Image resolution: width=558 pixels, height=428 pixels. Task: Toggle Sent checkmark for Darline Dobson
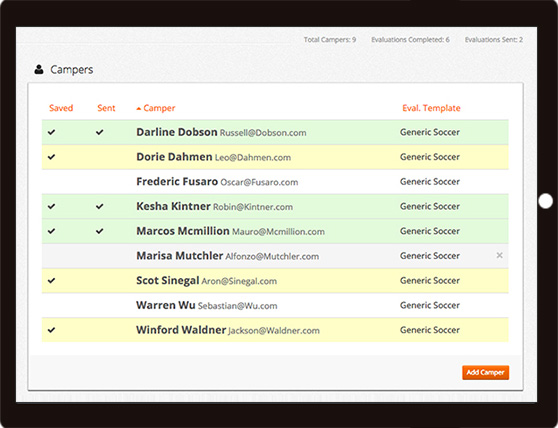tap(100, 132)
